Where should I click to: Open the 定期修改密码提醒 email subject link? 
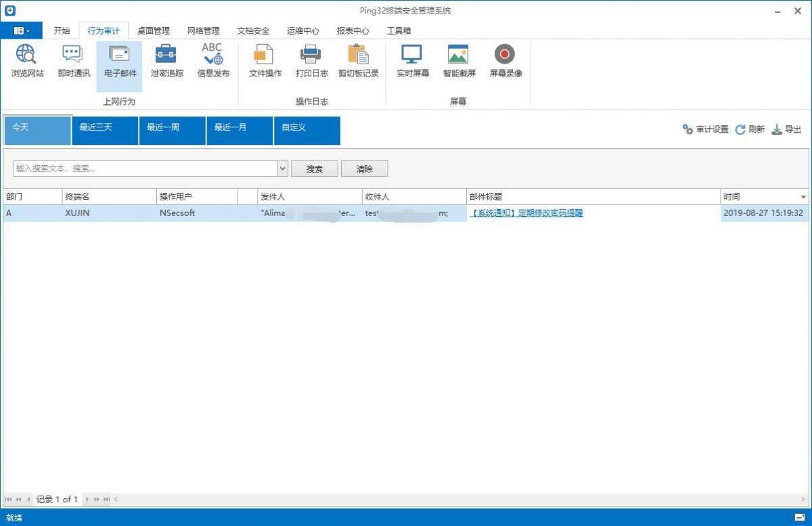click(526, 213)
